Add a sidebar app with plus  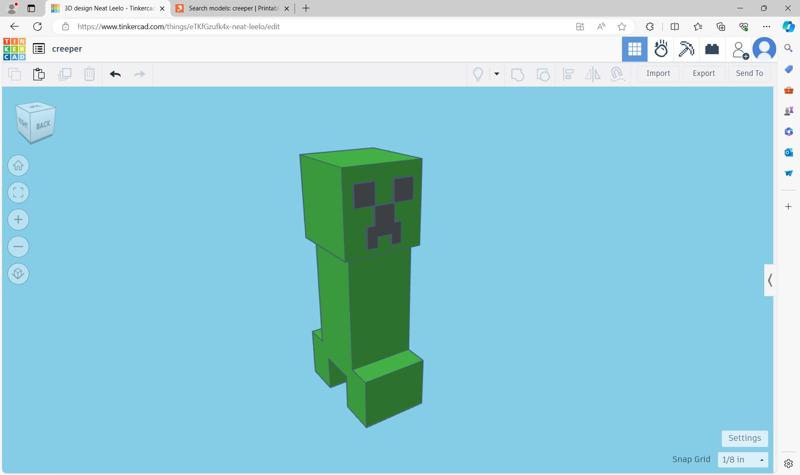click(788, 207)
